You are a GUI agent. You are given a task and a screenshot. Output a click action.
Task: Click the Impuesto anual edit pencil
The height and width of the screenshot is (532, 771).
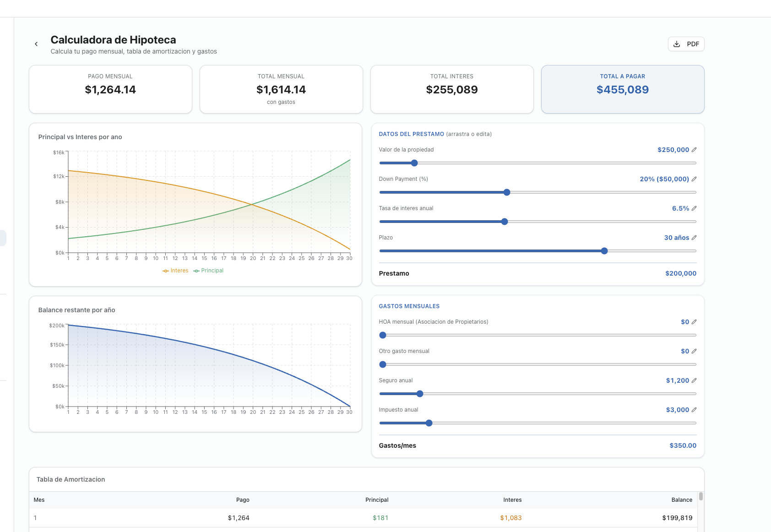click(x=694, y=410)
